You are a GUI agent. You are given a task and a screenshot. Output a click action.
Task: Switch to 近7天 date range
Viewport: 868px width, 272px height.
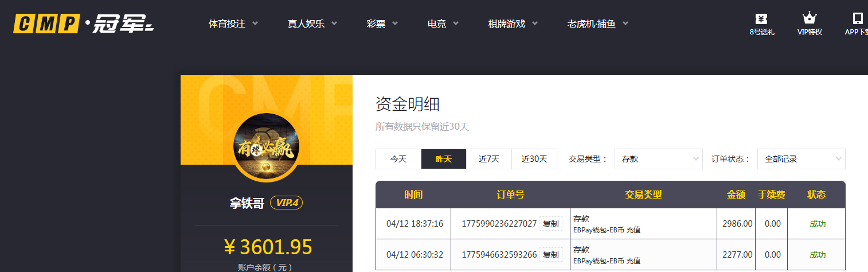tap(489, 159)
